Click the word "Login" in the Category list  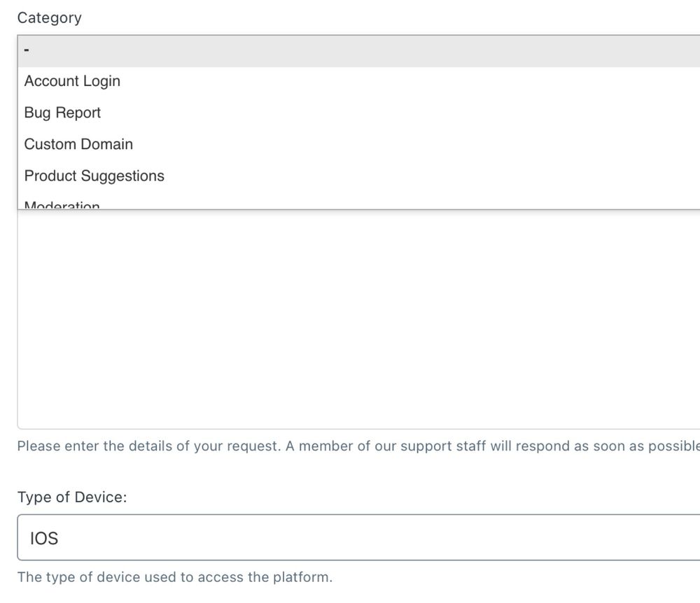101,81
